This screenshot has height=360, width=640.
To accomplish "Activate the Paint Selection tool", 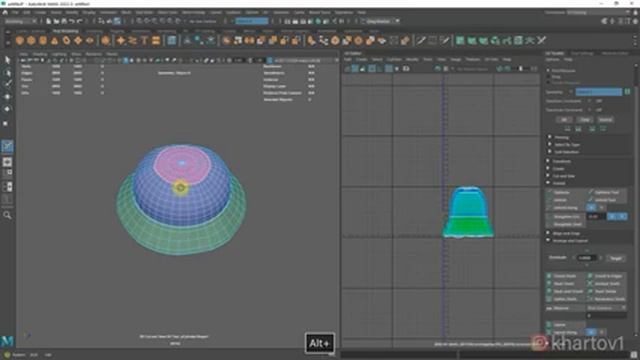I will [x=7, y=84].
